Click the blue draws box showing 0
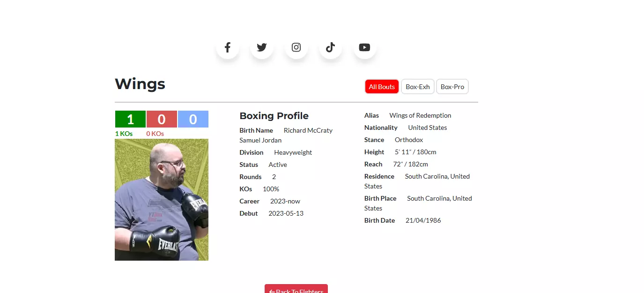Screen dimensions: 644x293 click(193, 119)
